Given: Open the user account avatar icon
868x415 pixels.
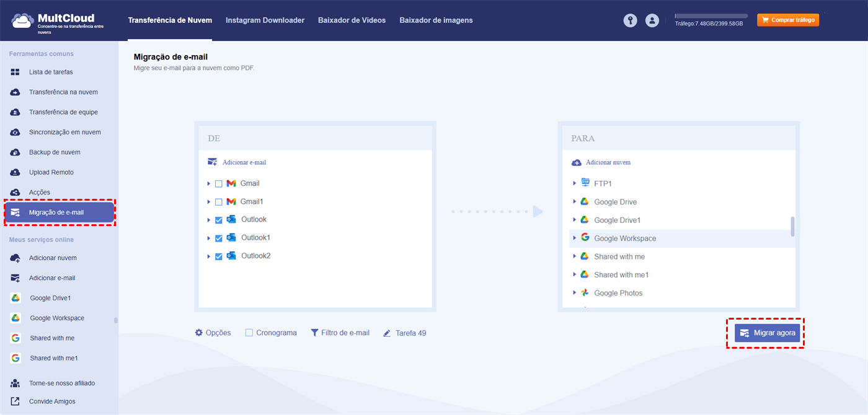Looking at the screenshot, I should point(652,20).
